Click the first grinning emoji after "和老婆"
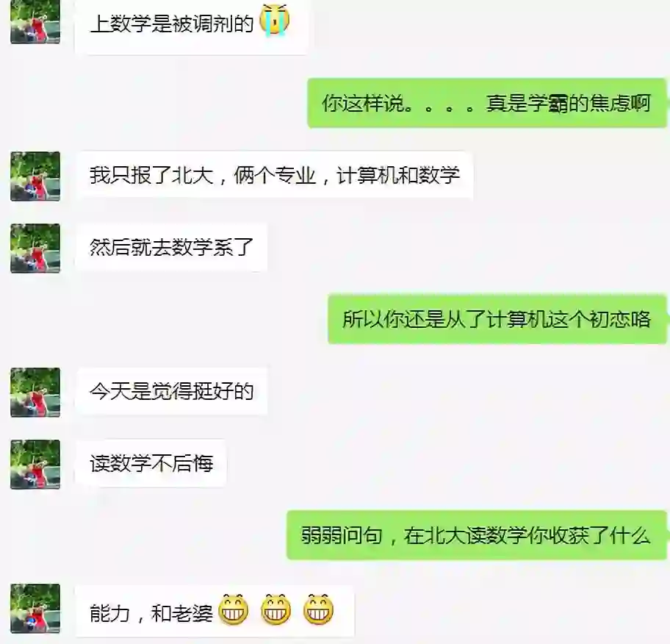The image size is (670, 644). tap(234, 609)
